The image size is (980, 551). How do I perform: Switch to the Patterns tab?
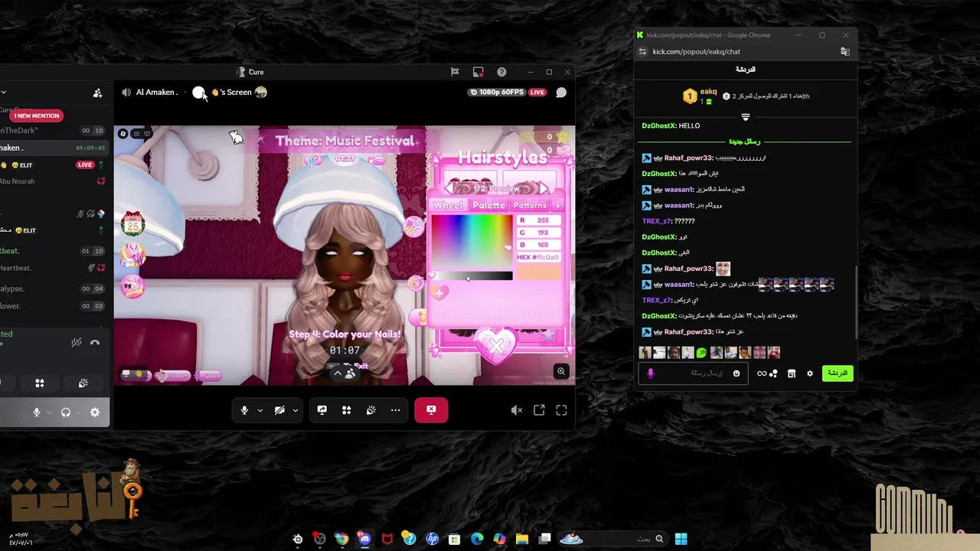pos(530,205)
